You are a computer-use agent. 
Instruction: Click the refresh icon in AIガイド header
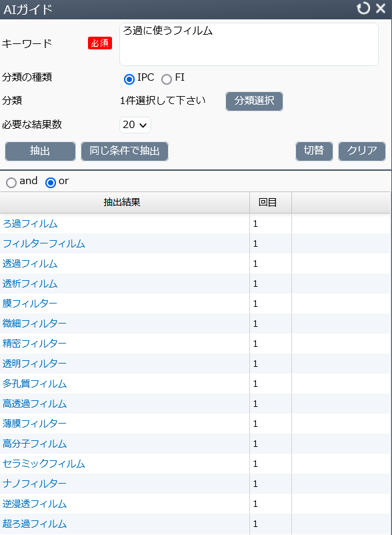tap(363, 8)
